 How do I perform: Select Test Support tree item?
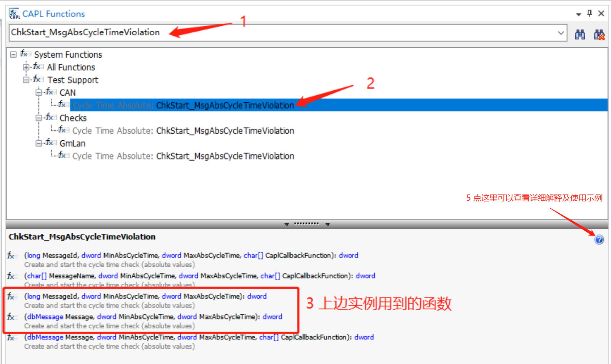click(x=73, y=80)
